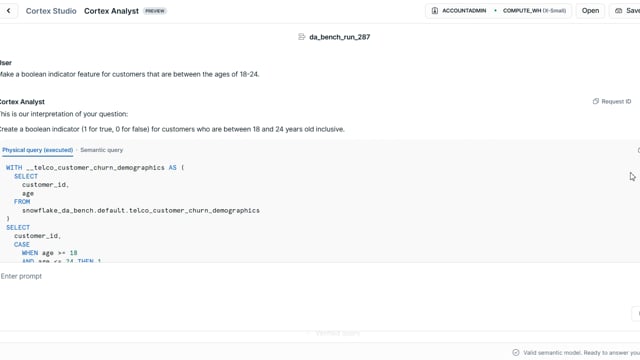The height and width of the screenshot is (360, 640).
Task: Click the PREVIEW badge beside Cortex Analyst
Action: (x=155, y=11)
